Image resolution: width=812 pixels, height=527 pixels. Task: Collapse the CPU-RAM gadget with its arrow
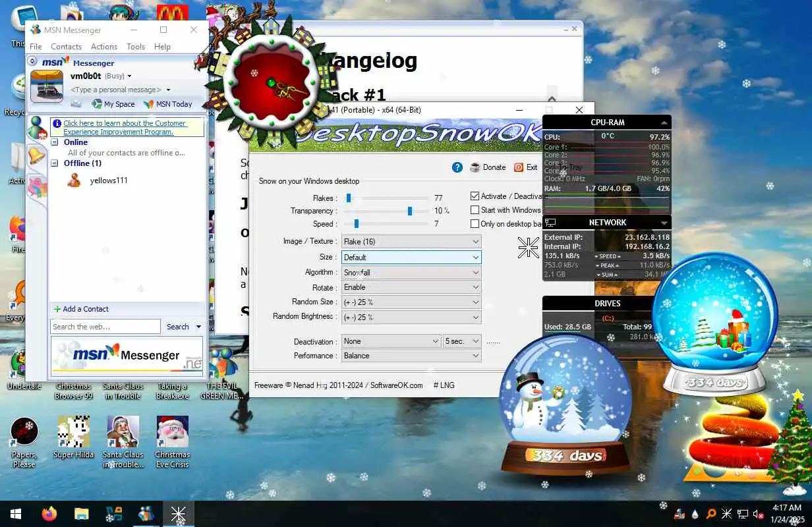click(664, 123)
